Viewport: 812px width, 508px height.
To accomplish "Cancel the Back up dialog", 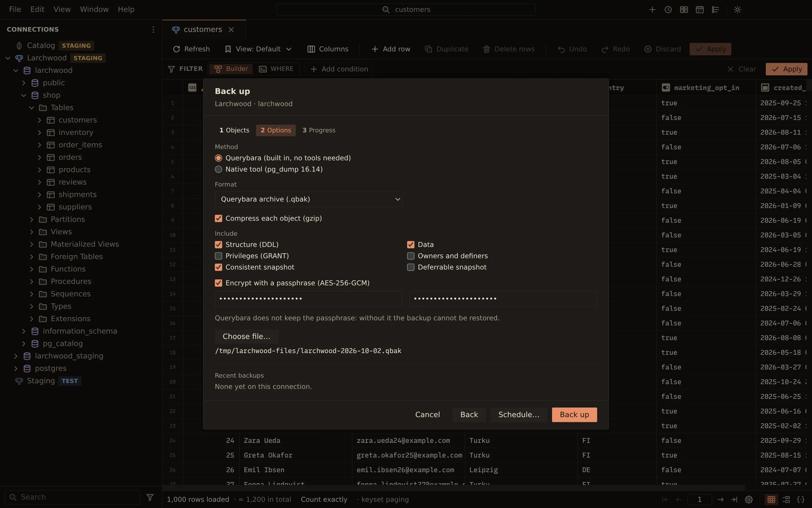I will (x=427, y=415).
